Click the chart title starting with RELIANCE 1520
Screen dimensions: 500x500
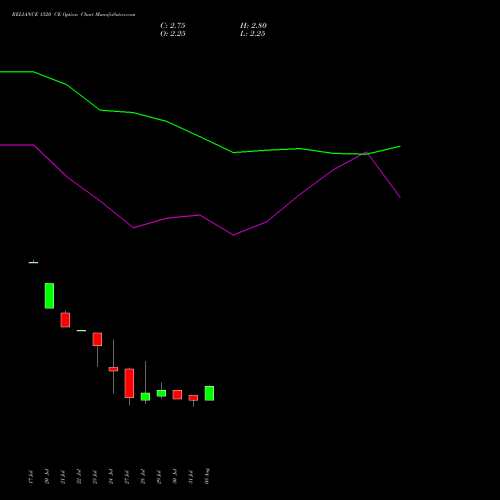74,15
